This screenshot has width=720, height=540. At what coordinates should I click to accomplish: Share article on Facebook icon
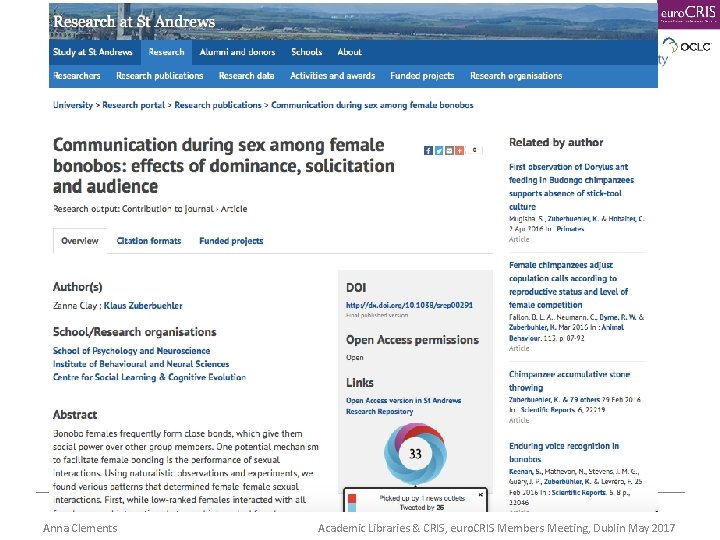coord(428,151)
